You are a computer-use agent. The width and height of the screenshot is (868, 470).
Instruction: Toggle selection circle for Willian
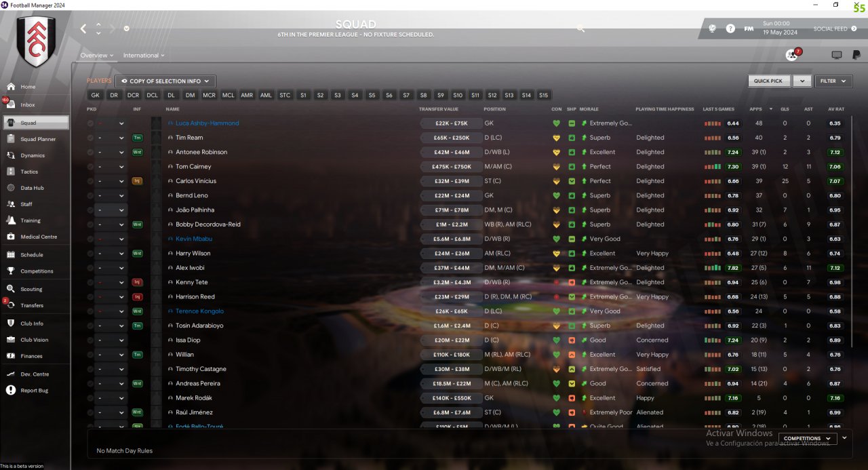coord(90,355)
